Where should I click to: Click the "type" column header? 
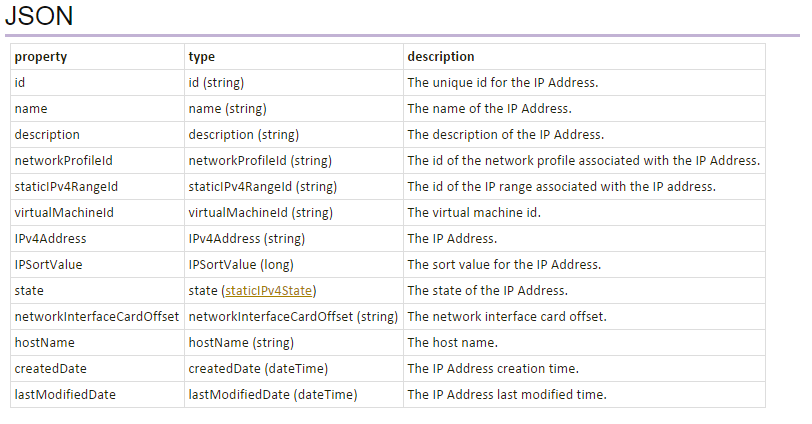tap(202, 57)
